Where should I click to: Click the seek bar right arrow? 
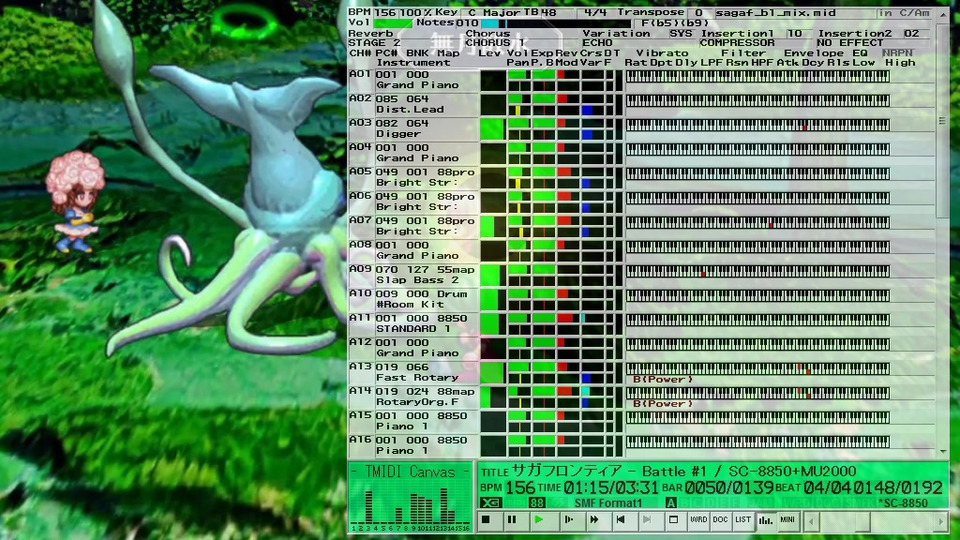(x=941, y=522)
